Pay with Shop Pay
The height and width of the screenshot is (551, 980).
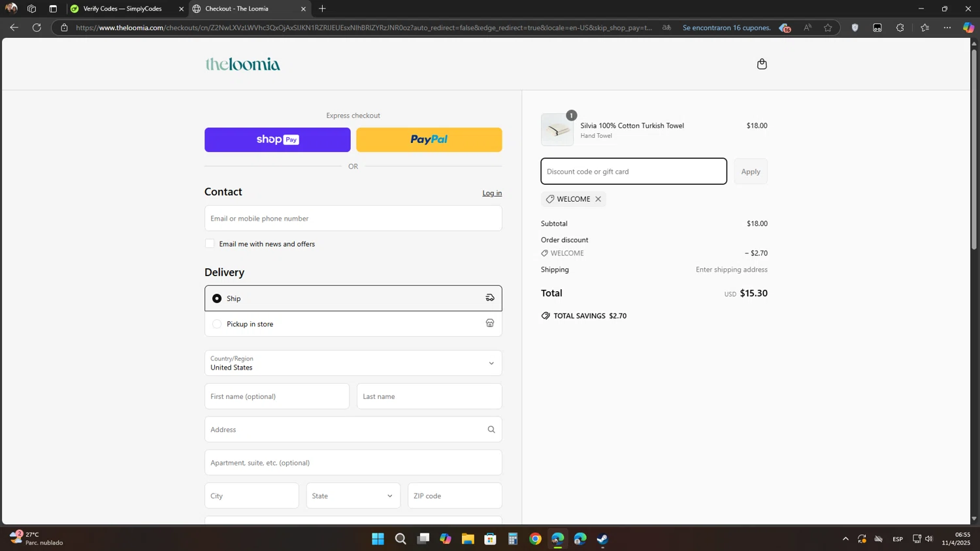(277, 140)
